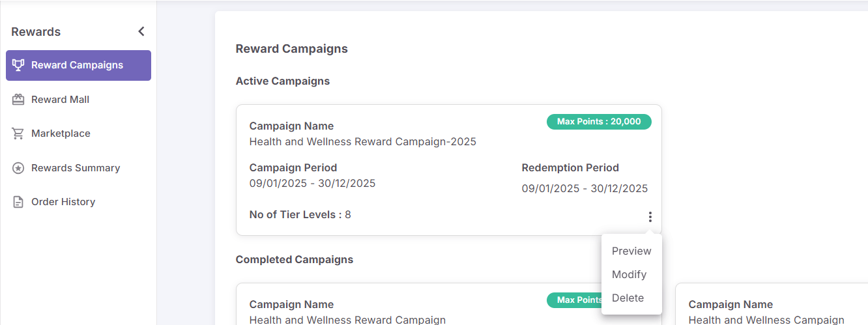Navigate to Order History
Image resolution: width=868 pixels, height=325 pixels.
point(63,202)
